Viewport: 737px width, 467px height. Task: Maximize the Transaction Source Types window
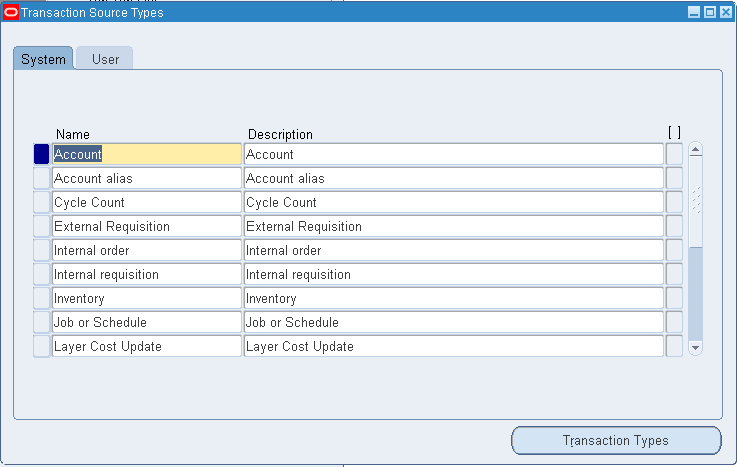click(710, 13)
